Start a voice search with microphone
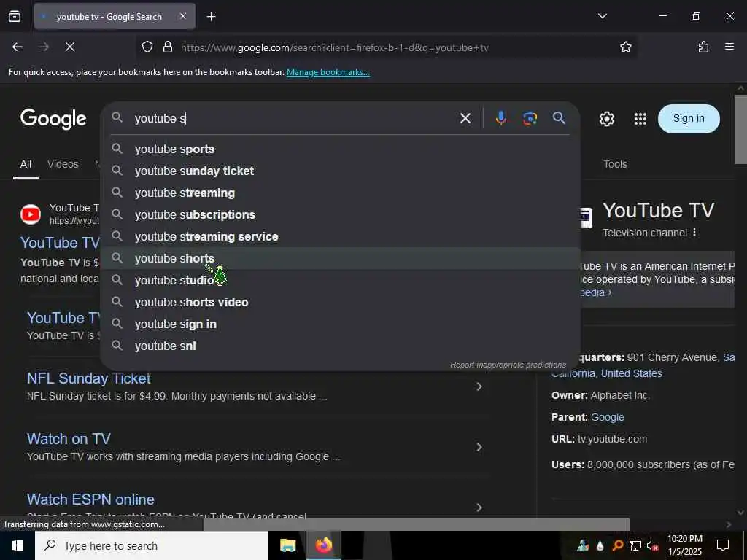Viewport: 747px width, 560px height. point(500,117)
